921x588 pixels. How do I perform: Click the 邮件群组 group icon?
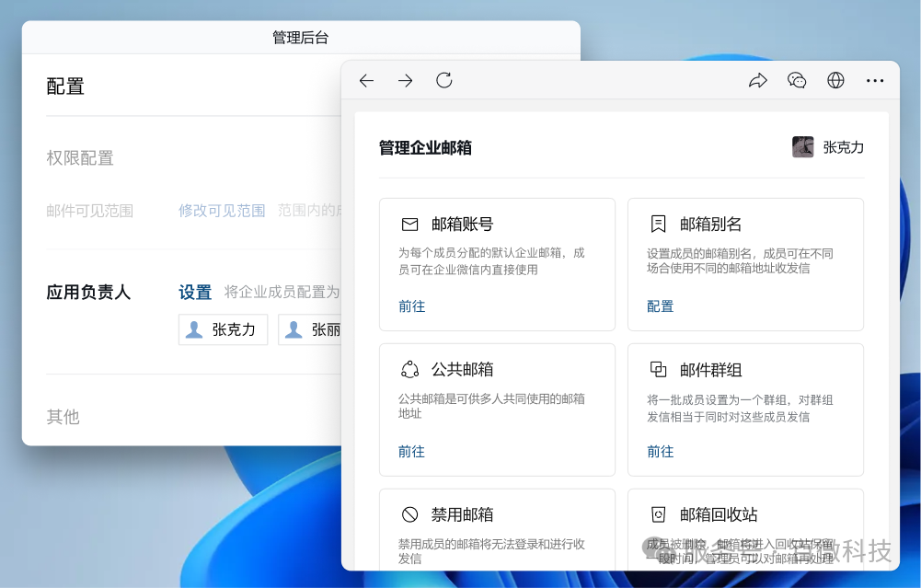[659, 369]
